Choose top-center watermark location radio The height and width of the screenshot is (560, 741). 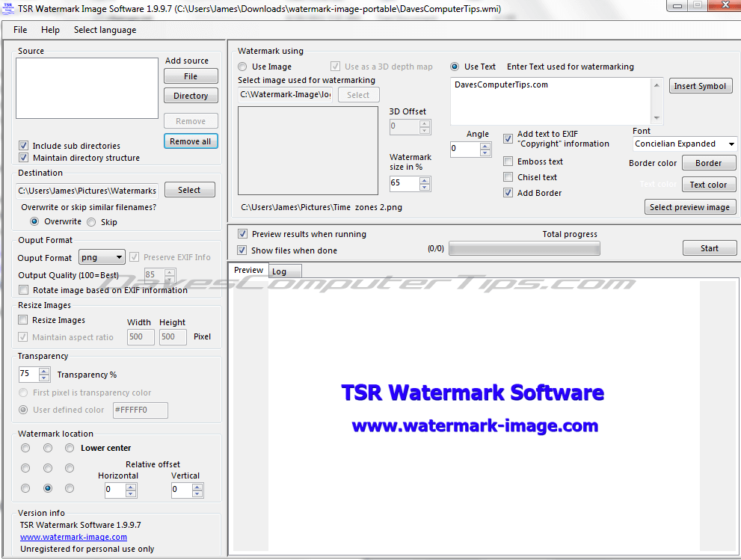(48, 448)
